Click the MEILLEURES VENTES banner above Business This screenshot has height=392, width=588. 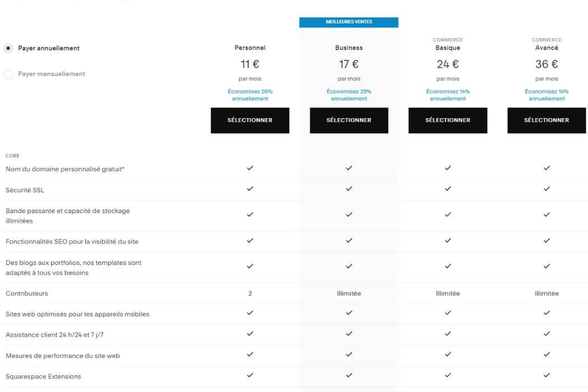[x=349, y=21]
